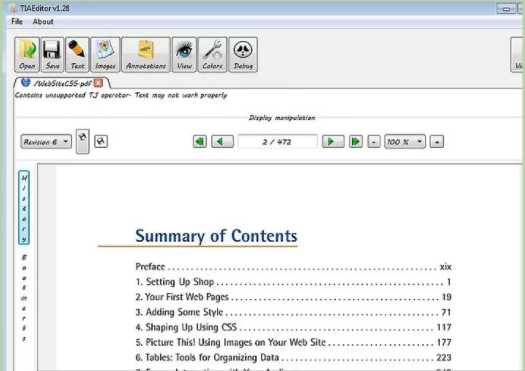Click the page number input field

(277, 142)
